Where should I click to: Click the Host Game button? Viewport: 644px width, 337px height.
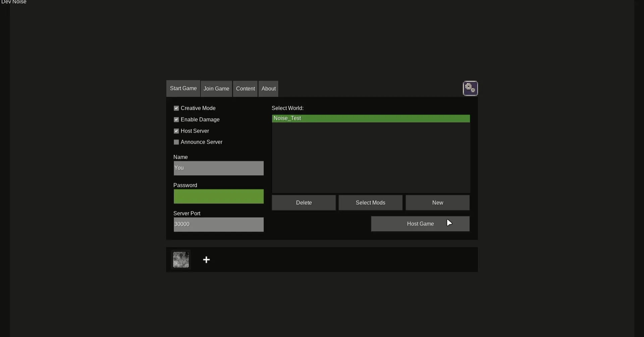point(420,224)
